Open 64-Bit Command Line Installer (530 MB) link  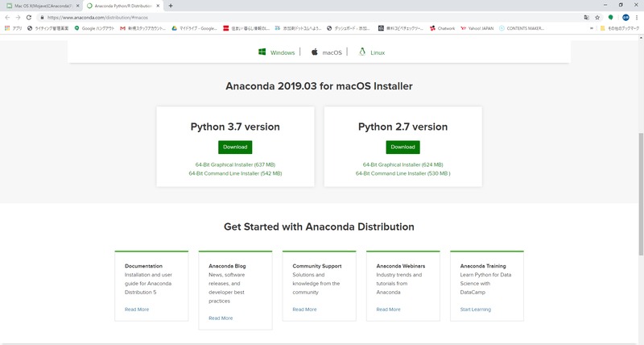(x=403, y=173)
